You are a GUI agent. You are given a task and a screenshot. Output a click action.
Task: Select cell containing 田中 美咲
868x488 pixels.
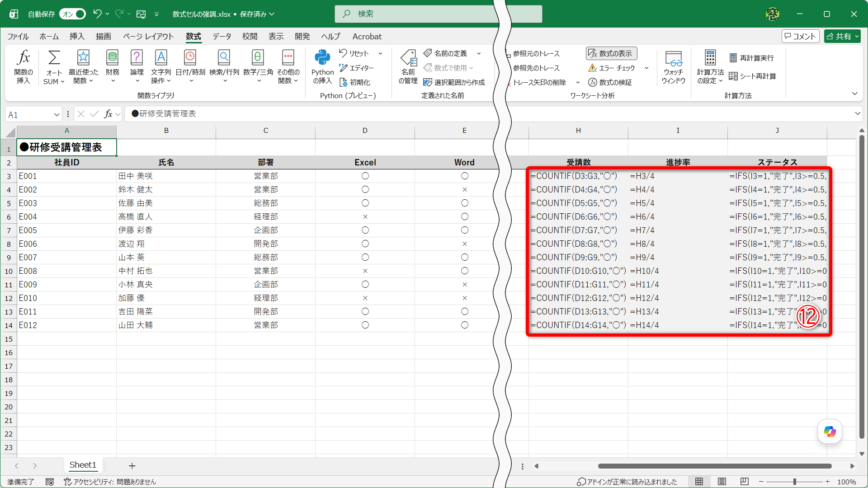[x=166, y=176]
